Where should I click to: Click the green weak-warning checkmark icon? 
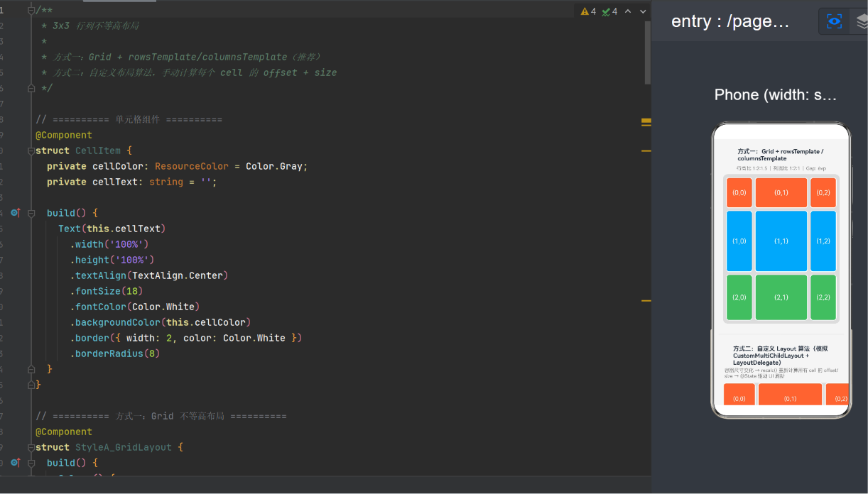606,11
